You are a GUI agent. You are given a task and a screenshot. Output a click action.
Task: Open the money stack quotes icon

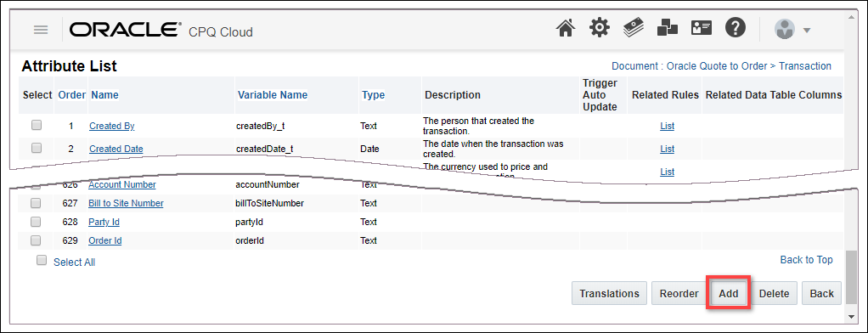click(x=633, y=28)
